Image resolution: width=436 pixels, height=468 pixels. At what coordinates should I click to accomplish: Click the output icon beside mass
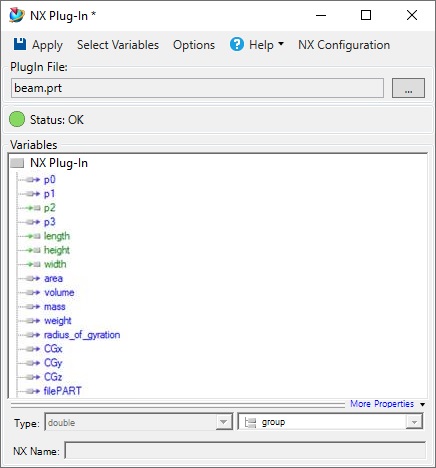pos(33,307)
